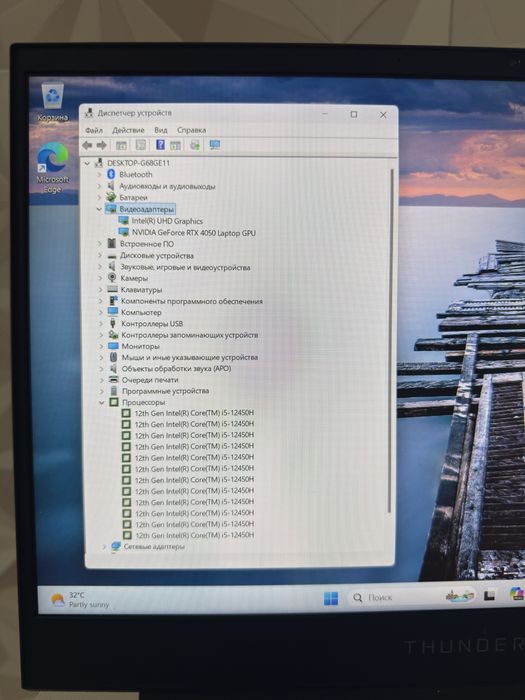Image resolution: width=525 pixels, height=700 pixels.
Task: Click the Properties toolbar icon
Action: tap(121, 145)
